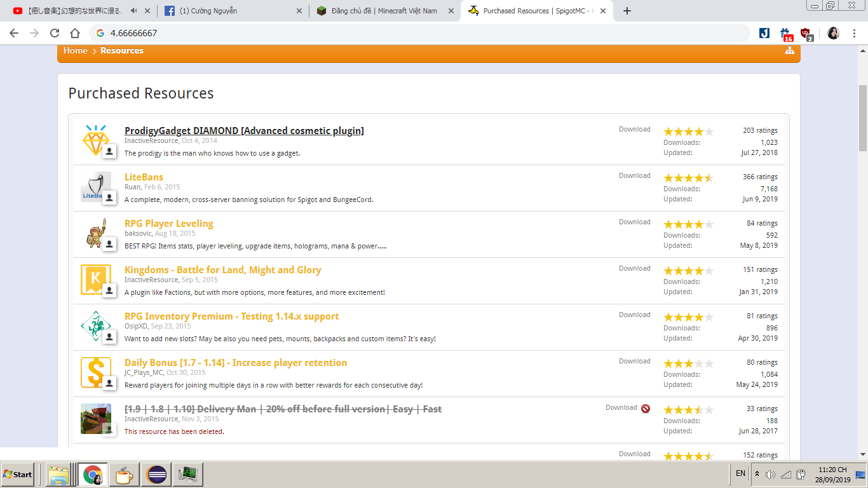Reload the current page

55,33
